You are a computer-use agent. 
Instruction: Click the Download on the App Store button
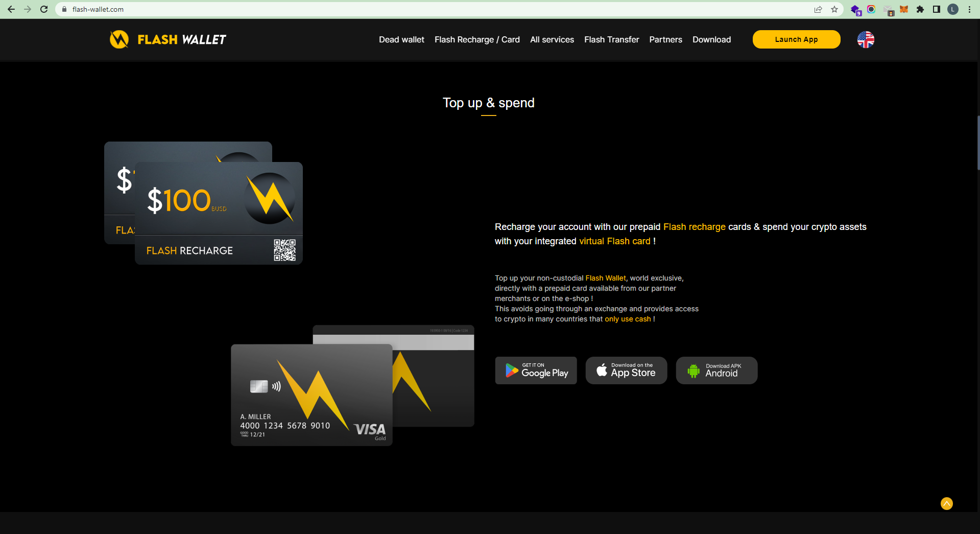coord(626,370)
